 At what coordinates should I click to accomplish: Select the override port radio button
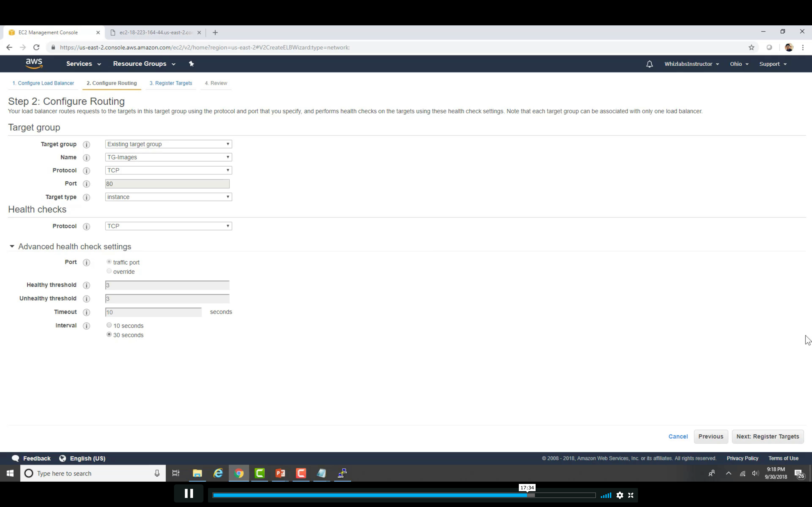coord(109,271)
